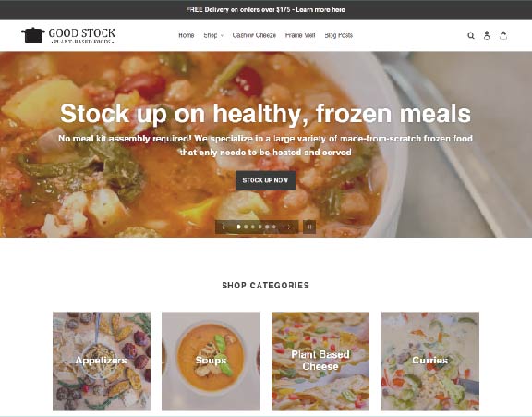The width and height of the screenshot is (532, 417).
Task: Follow the free delivery Learn more link
Action: (320, 10)
